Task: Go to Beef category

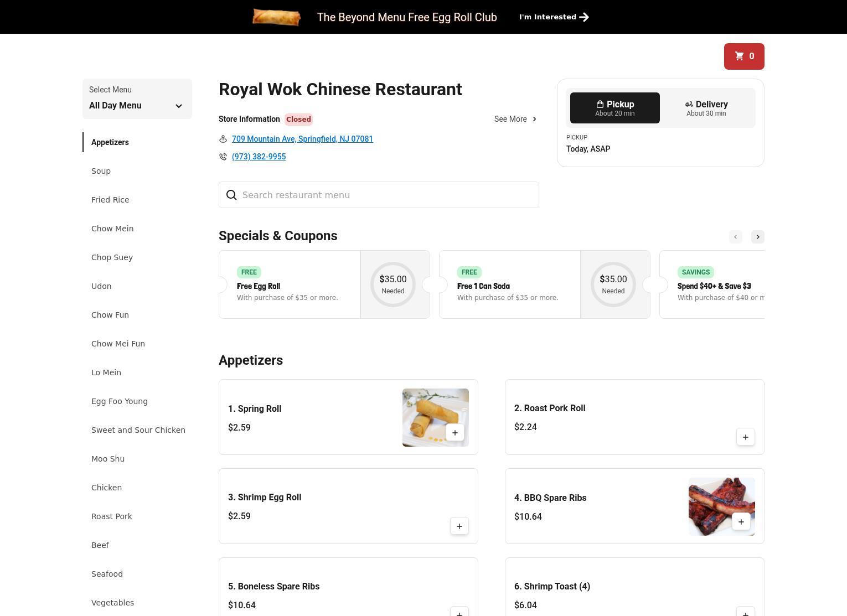Action: [x=100, y=545]
